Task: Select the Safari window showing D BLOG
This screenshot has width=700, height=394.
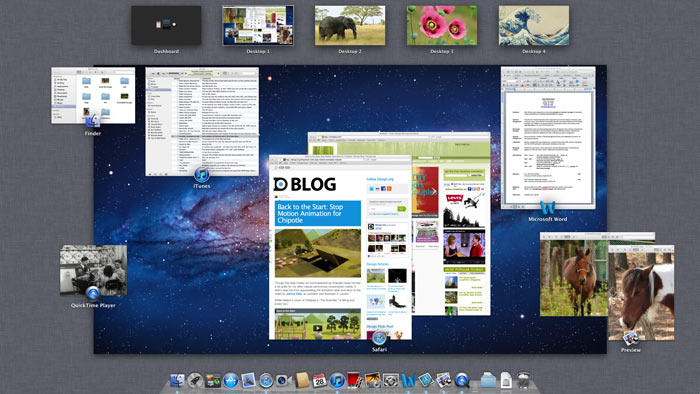Action: pyautogui.click(x=340, y=247)
